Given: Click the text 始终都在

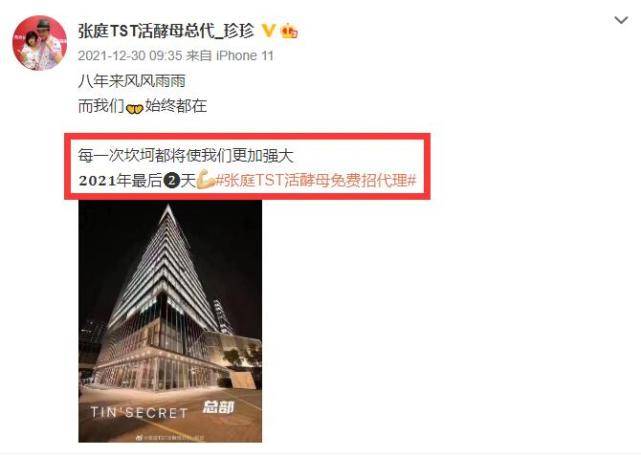Looking at the screenshot, I should point(176,106).
